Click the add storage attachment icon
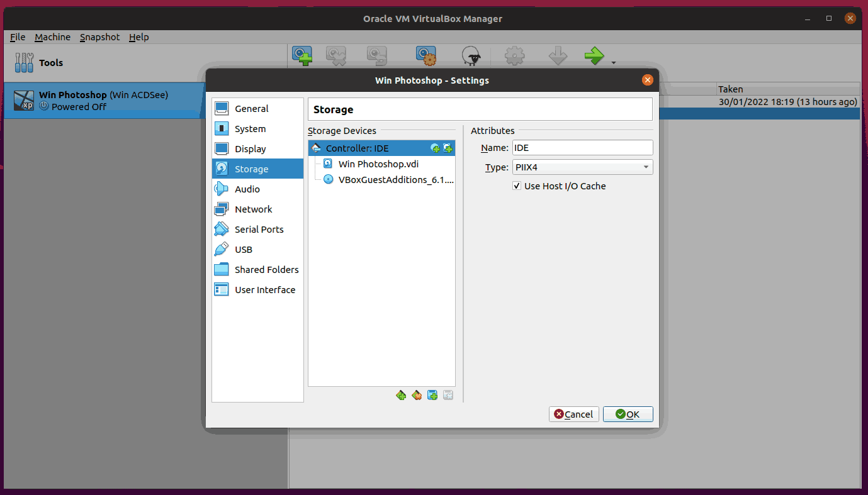The image size is (868, 495). click(x=432, y=396)
